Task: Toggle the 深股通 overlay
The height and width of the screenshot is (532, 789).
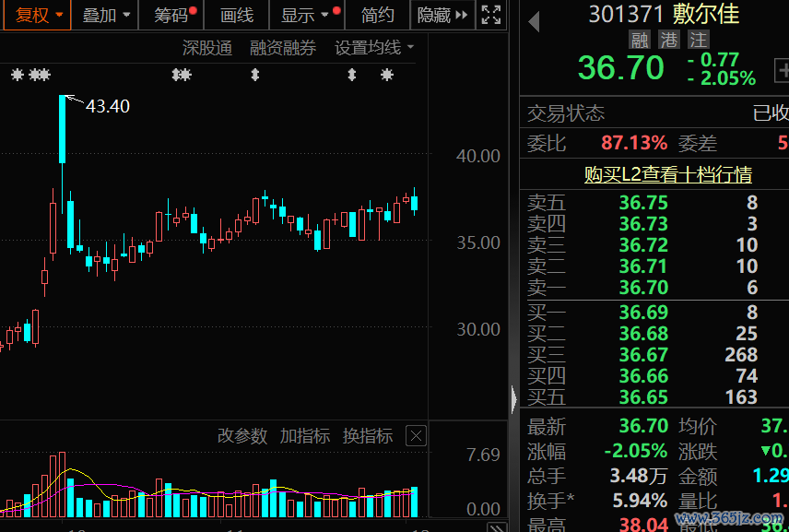Action: [x=206, y=48]
